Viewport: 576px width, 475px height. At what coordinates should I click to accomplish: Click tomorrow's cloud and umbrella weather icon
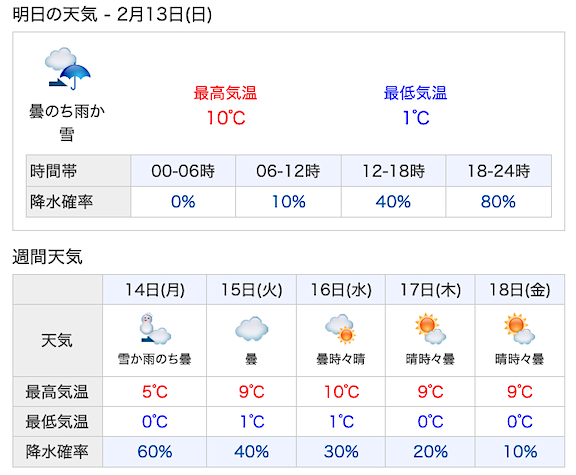tap(68, 69)
